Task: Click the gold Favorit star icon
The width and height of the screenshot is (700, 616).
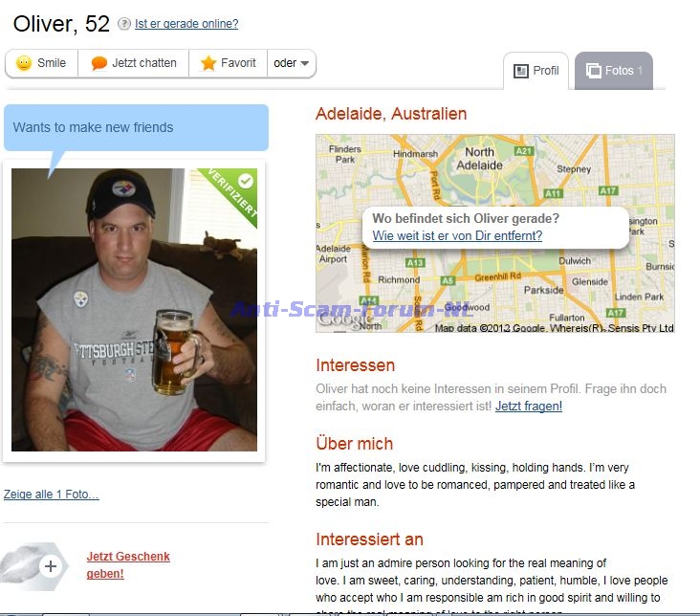Action: pyautogui.click(x=208, y=63)
